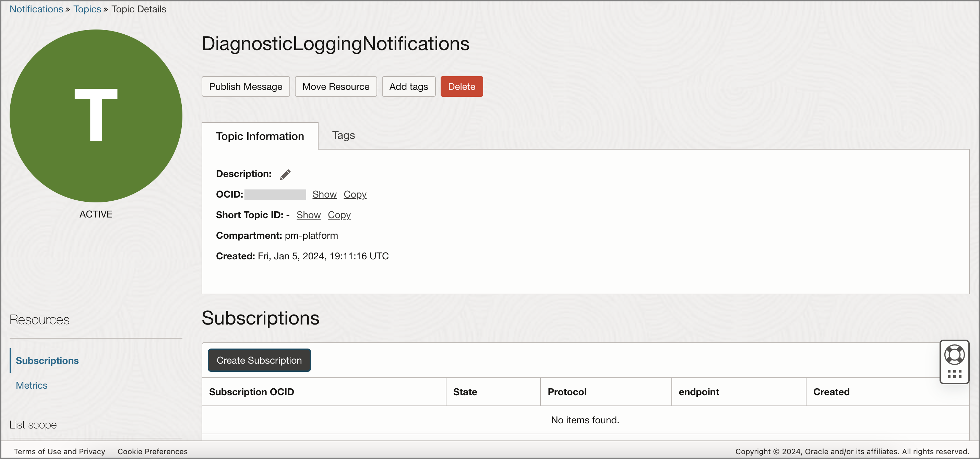Select the Topic Information tab
Image resolution: width=980 pixels, height=459 pixels.
coord(260,136)
